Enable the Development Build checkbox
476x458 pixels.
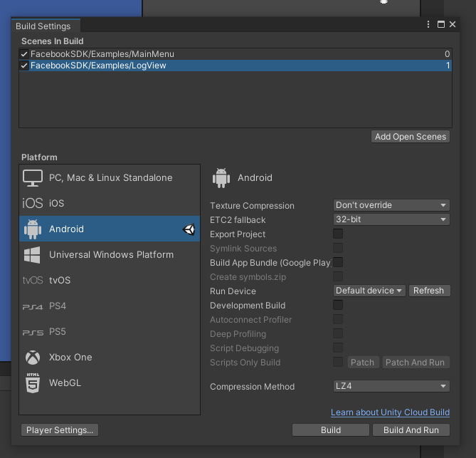(338, 305)
